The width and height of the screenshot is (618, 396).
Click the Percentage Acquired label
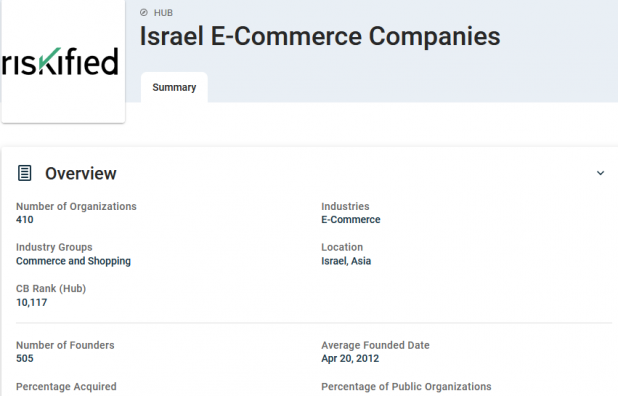[66, 387]
